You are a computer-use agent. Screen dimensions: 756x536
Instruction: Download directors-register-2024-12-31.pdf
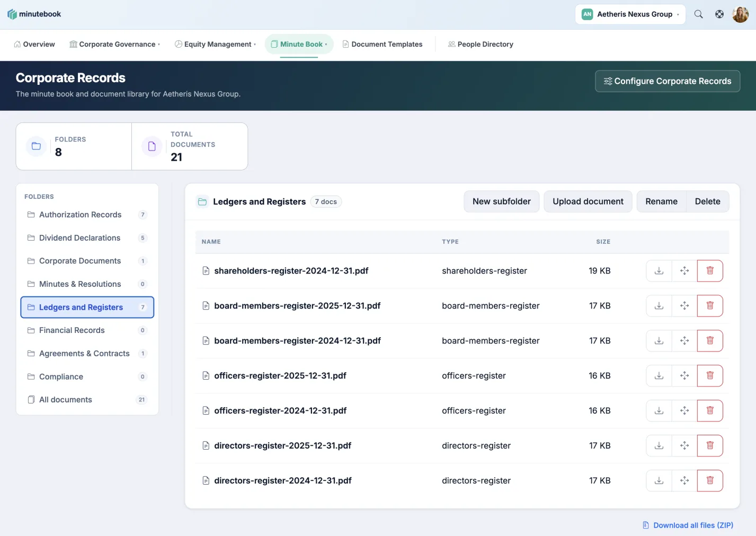[x=659, y=481]
